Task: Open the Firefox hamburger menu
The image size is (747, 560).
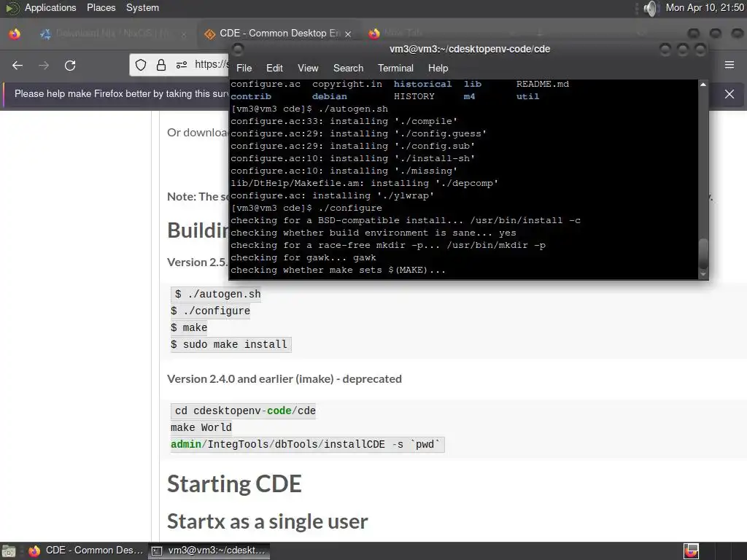Action: tap(729, 65)
